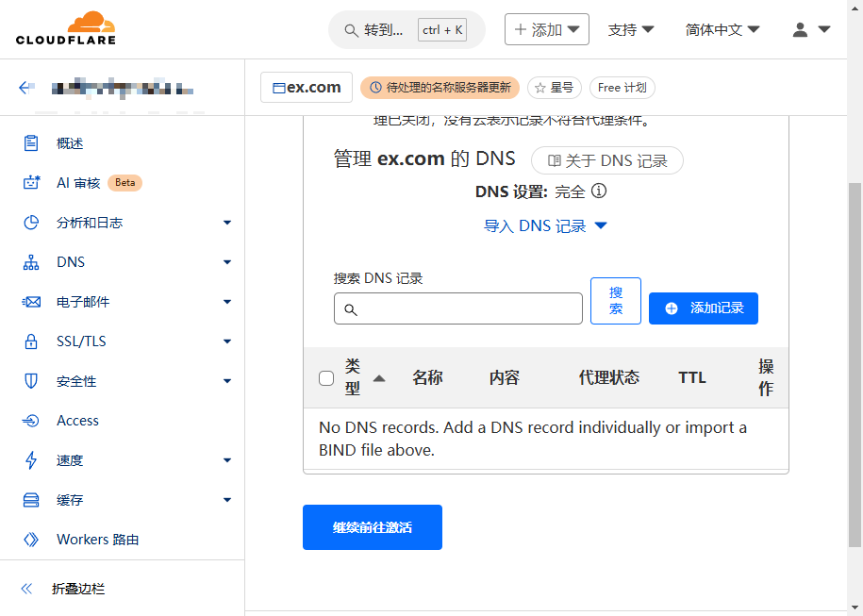Toggle the 星号 star button

(x=555, y=88)
